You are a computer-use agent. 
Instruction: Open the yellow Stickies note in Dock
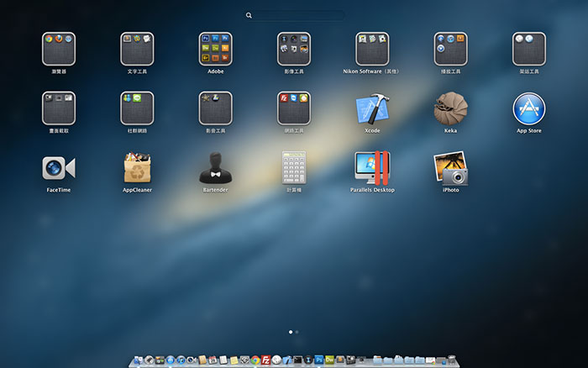tap(234, 360)
